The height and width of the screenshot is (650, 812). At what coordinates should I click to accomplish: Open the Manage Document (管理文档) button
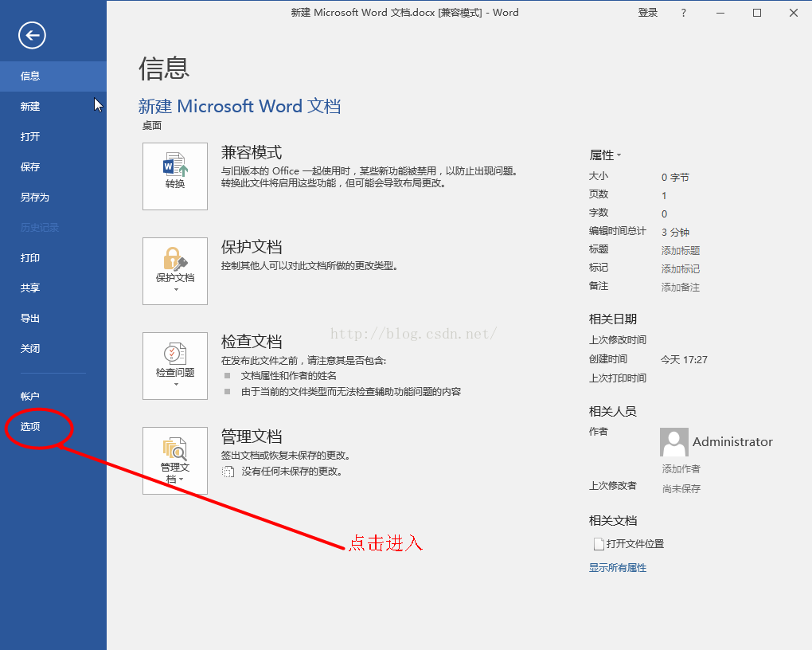pyautogui.click(x=175, y=460)
